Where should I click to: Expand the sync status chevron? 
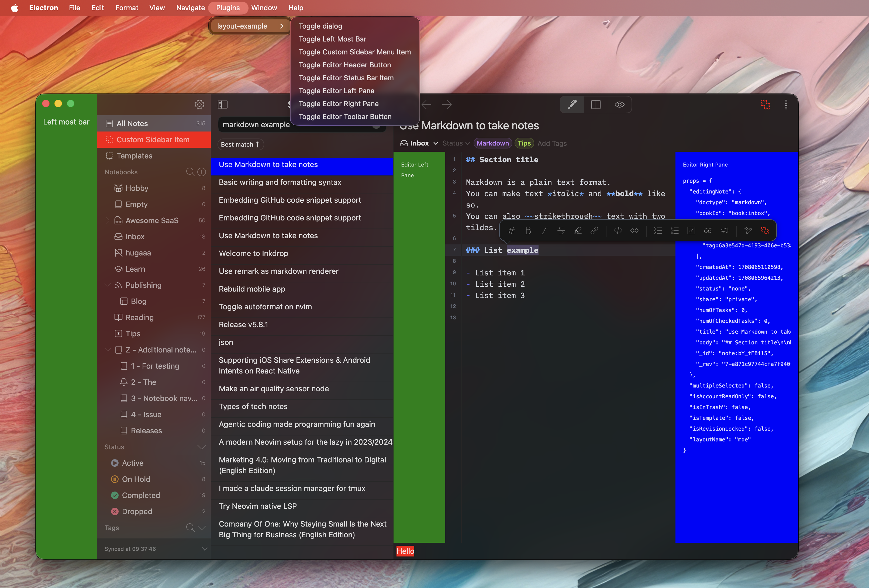coord(205,549)
